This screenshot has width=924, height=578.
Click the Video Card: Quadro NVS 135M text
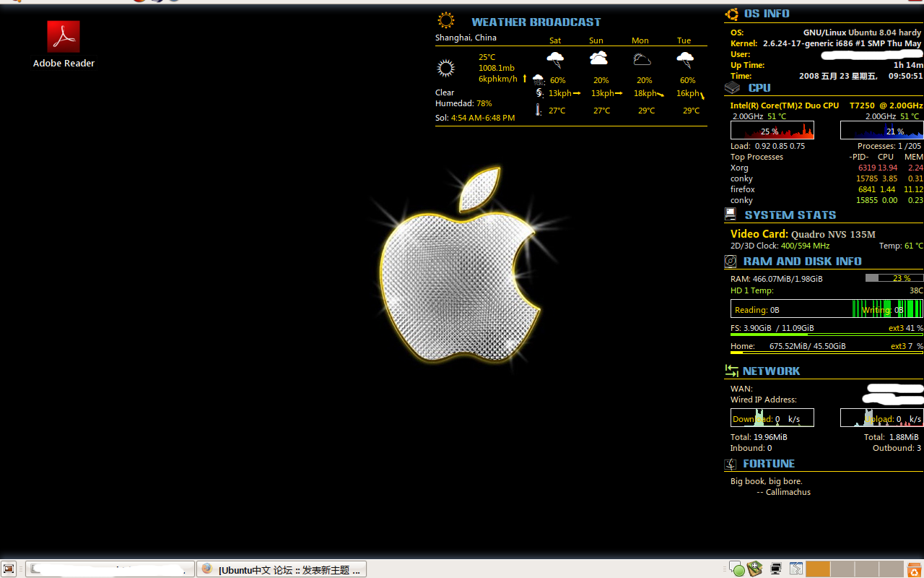click(x=803, y=234)
